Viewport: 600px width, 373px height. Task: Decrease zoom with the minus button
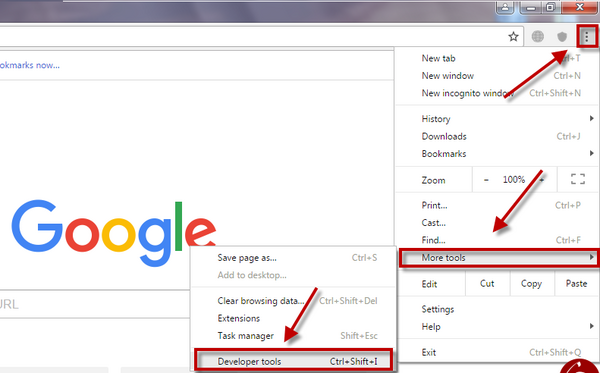click(486, 179)
